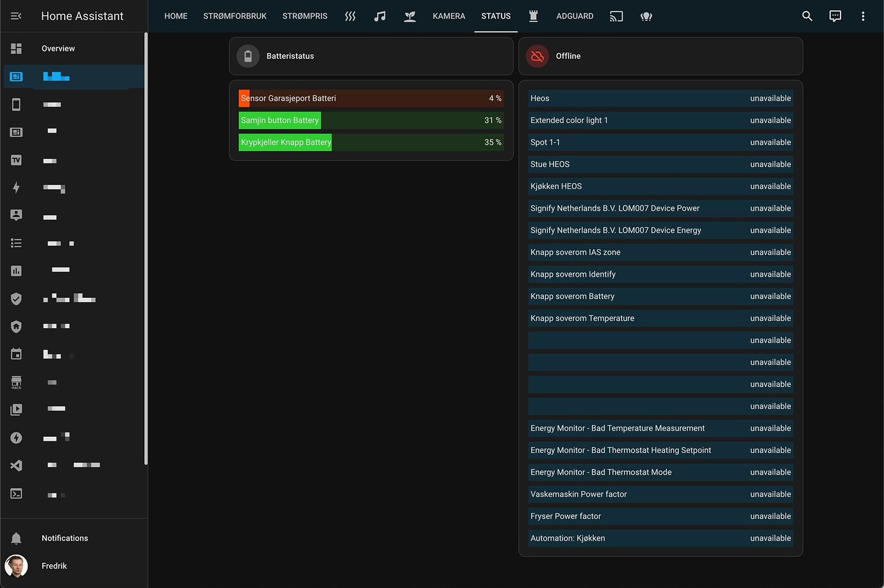Select the Heos unavailable entity row
This screenshot has width=884, height=588.
pos(660,98)
